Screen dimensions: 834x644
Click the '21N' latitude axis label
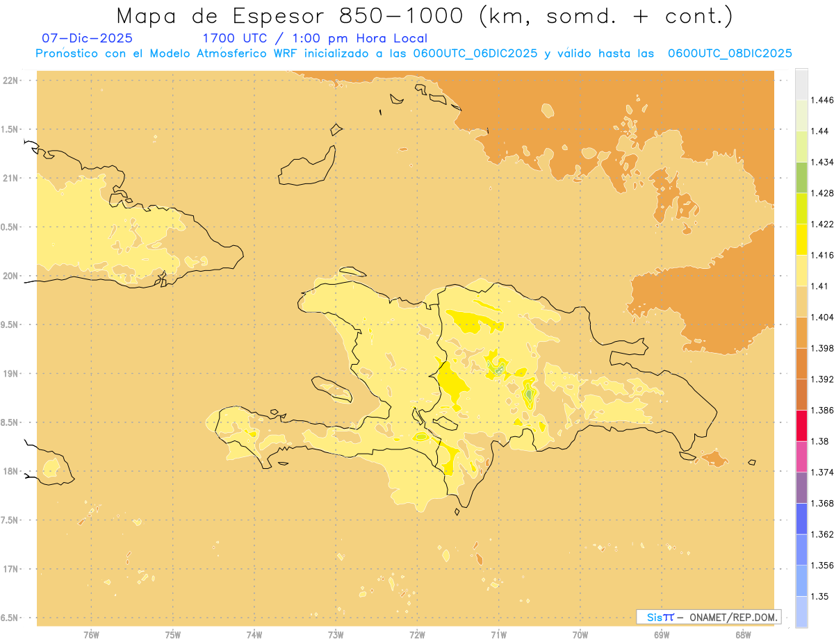10,178
